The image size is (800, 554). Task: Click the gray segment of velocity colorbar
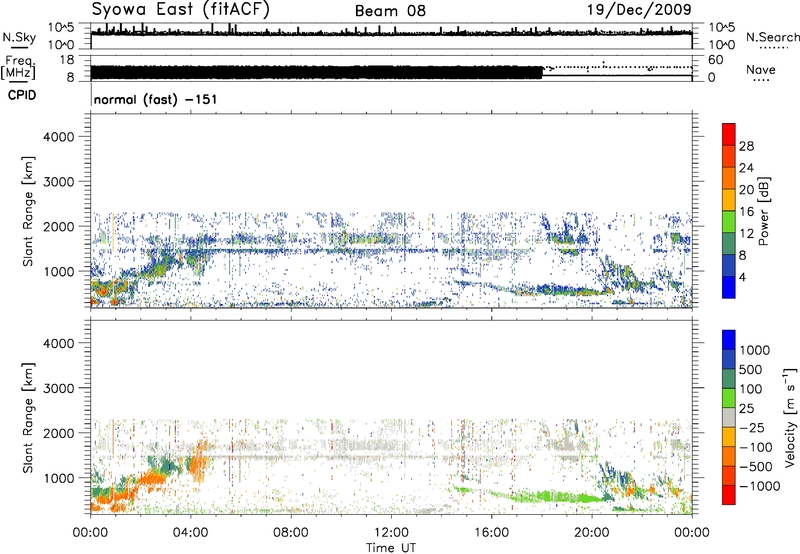point(729,417)
